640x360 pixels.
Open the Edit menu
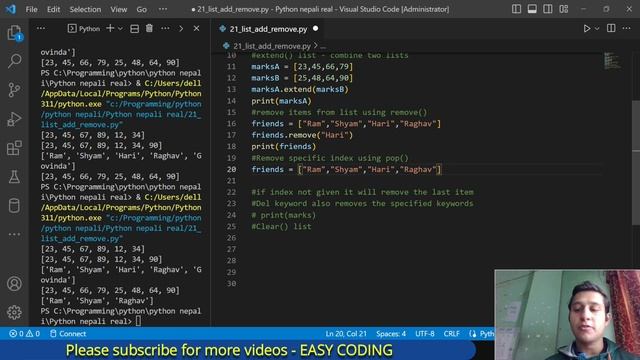(x=53, y=9)
